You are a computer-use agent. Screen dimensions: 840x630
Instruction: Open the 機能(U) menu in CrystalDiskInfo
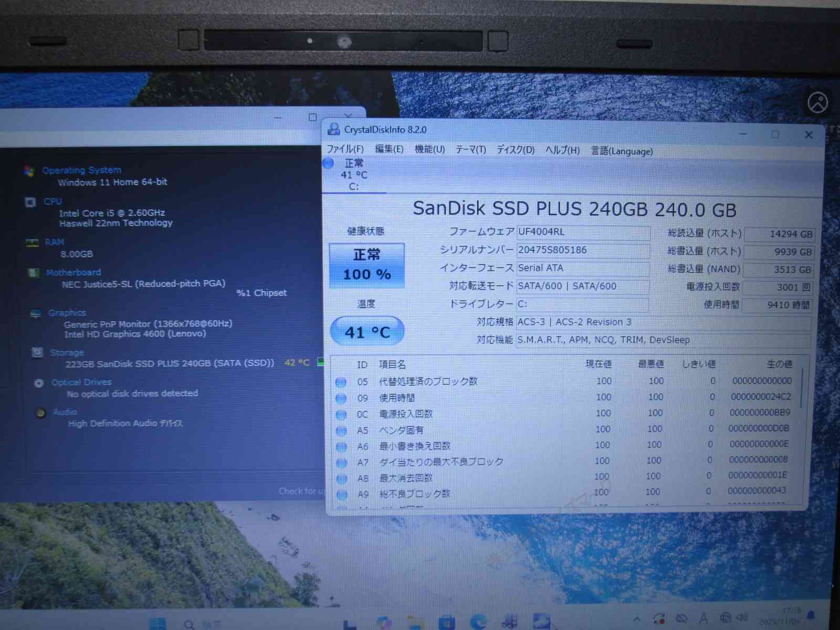[x=428, y=151]
